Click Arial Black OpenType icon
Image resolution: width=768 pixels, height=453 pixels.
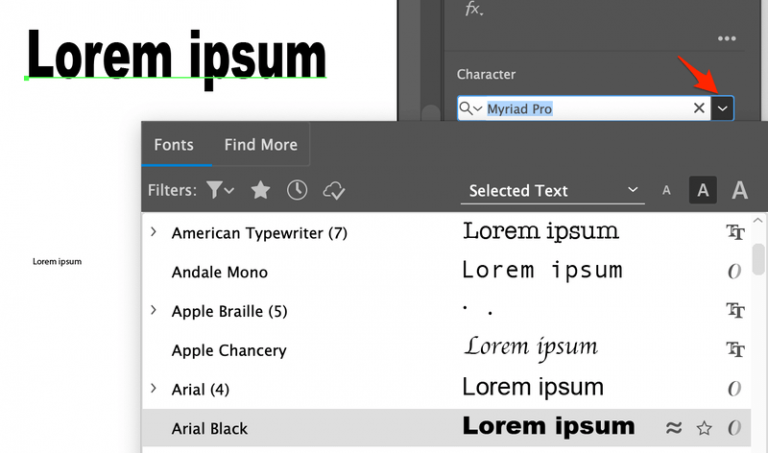point(734,428)
